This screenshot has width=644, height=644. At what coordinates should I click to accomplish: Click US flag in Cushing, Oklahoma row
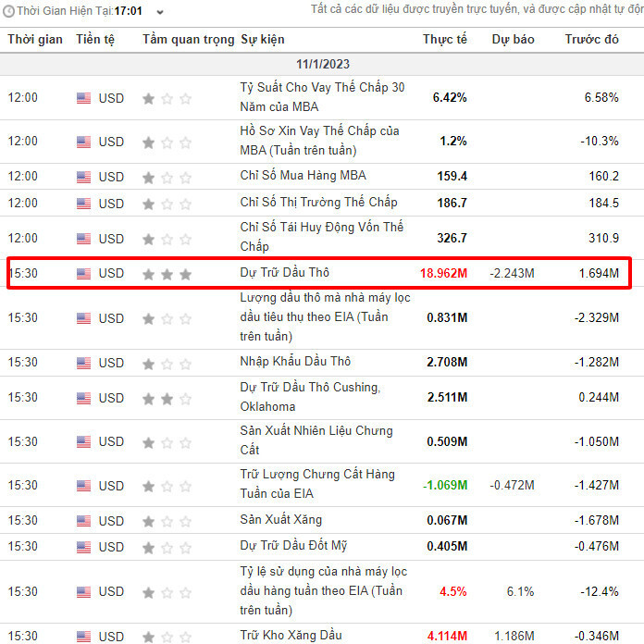click(x=84, y=399)
